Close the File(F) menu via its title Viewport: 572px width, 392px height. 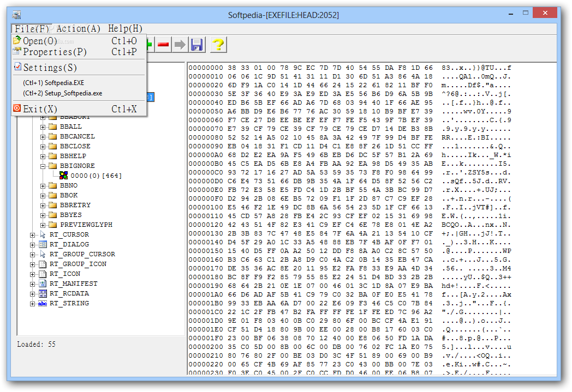[x=32, y=28]
